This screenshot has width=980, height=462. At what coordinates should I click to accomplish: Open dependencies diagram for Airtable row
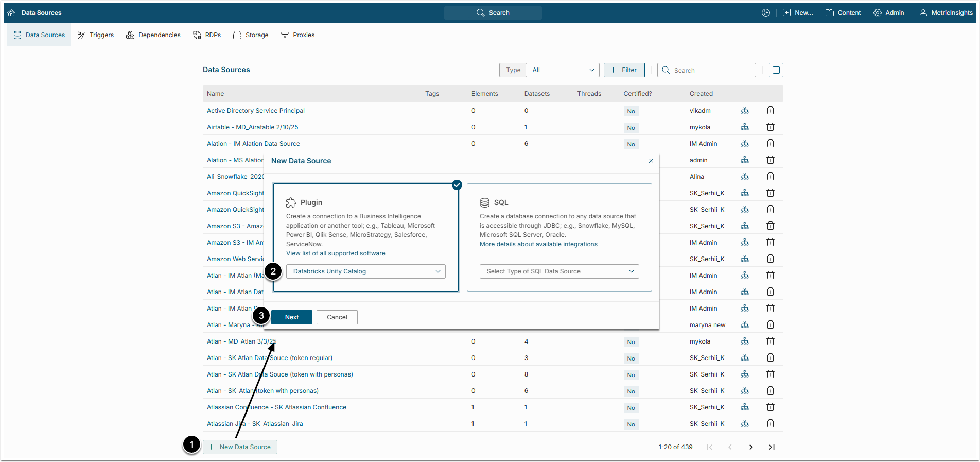744,127
